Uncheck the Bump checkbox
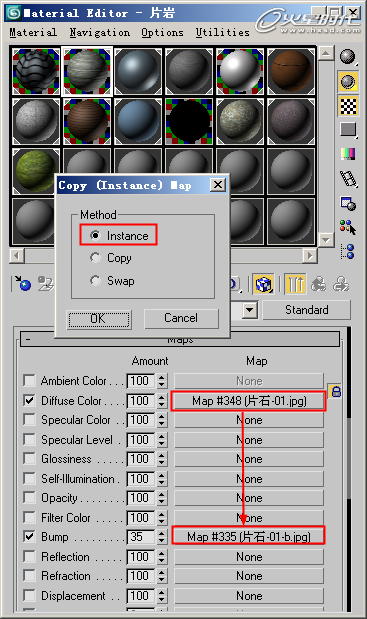Viewport: 367px width, 619px height. 29,537
